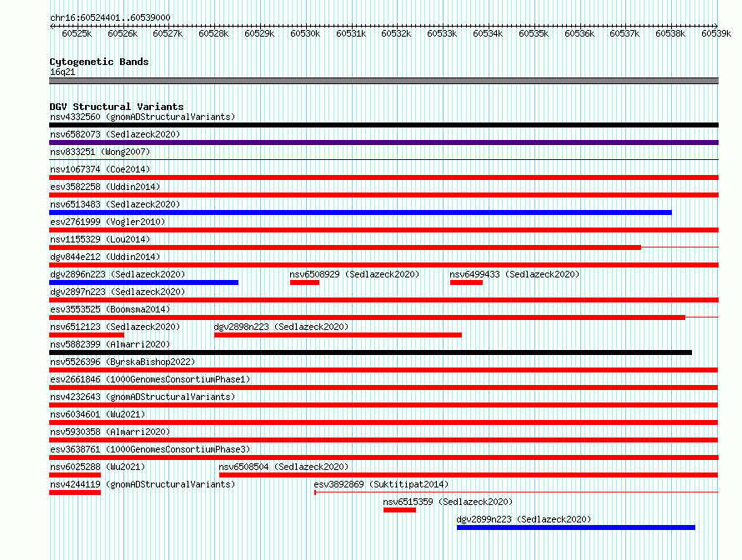The width and height of the screenshot is (742, 560).
Task: Click the 60525k ruler mark
Action: [77, 33]
